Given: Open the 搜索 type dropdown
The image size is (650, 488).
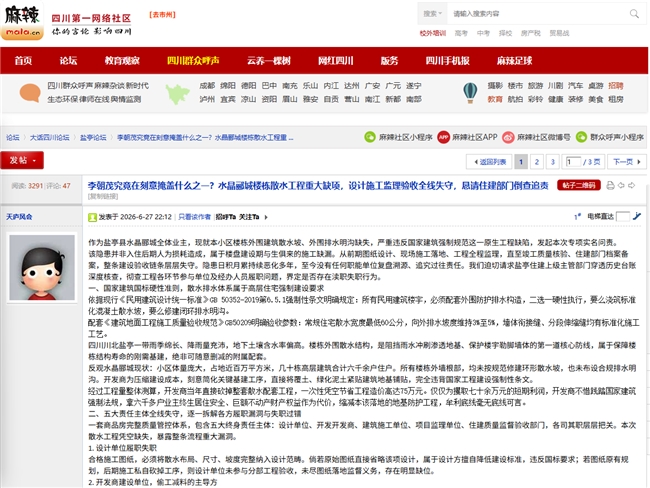Looking at the screenshot, I should coord(432,14).
